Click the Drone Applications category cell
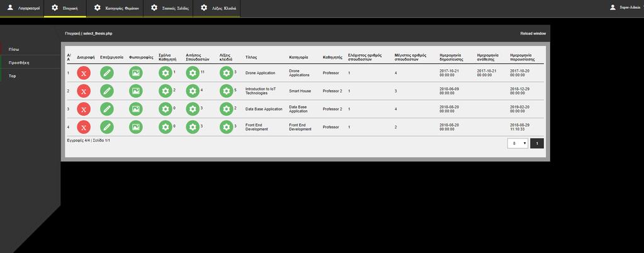 click(300, 73)
